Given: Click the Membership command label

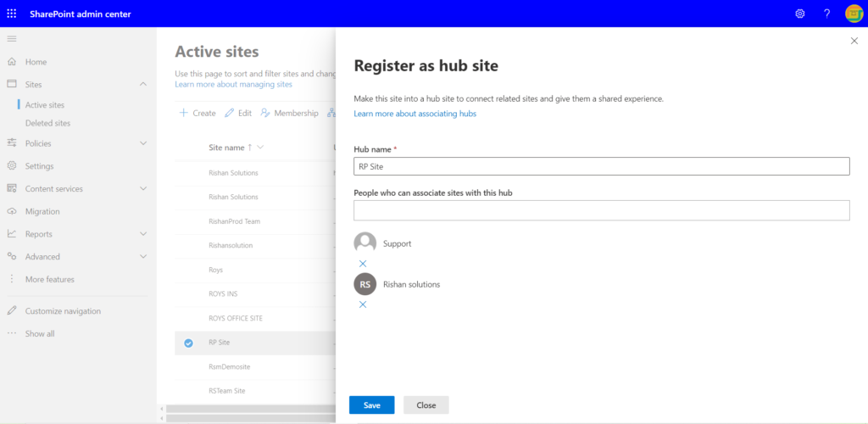Looking at the screenshot, I should [x=296, y=113].
